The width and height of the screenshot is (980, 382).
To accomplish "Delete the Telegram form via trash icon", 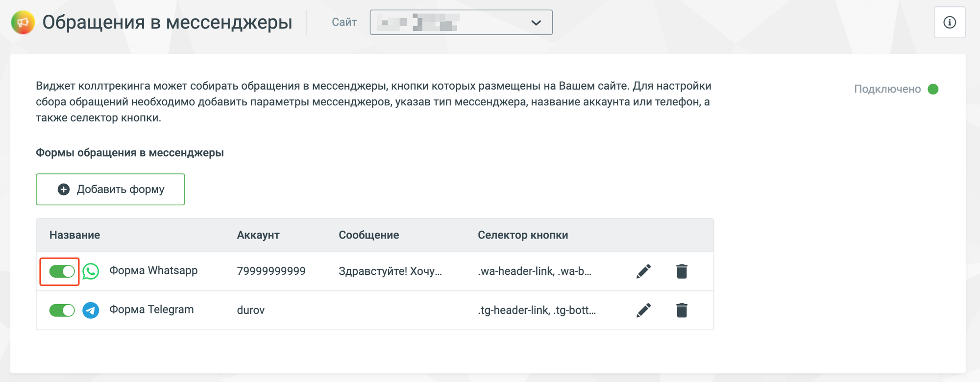I will coord(682,310).
